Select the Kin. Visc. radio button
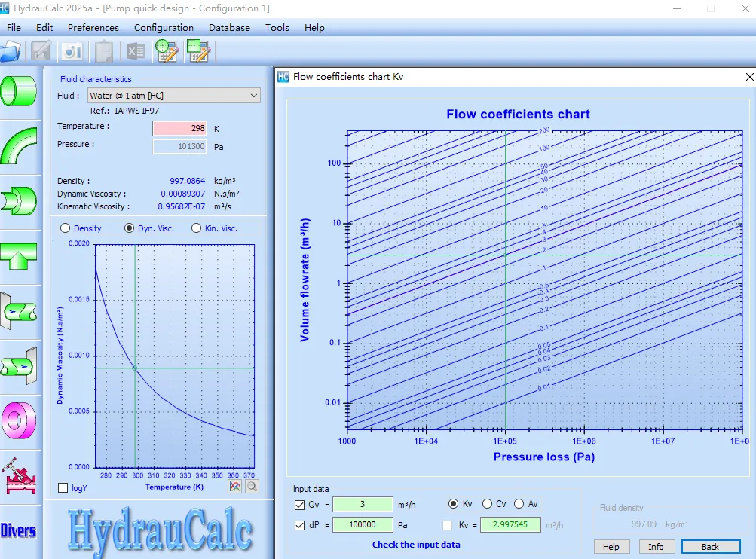 click(x=196, y=228)
